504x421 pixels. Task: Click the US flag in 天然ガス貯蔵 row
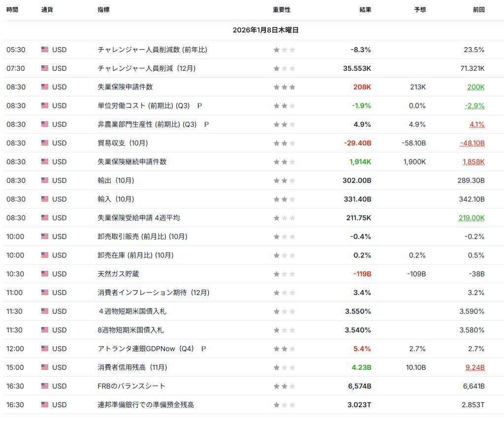click(x=45, y=274)
